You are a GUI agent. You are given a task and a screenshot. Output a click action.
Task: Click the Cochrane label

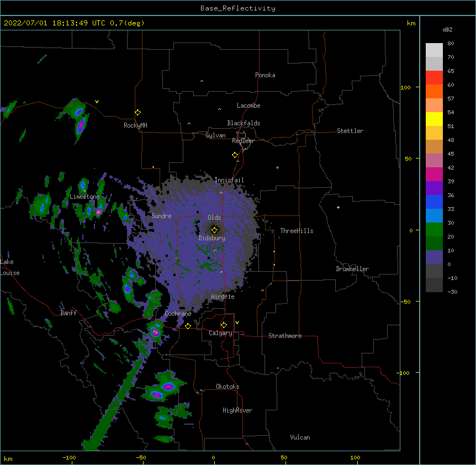click(x=178, y=314)
